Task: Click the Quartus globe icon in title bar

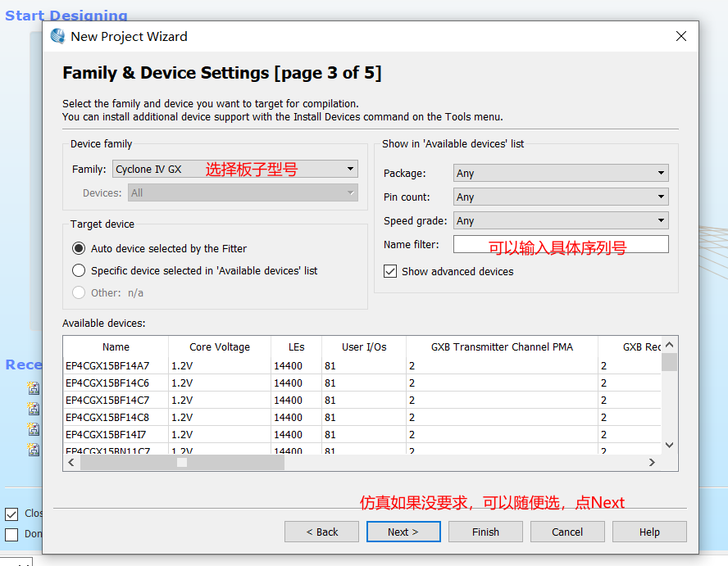Action: click(x=58, y=36)
